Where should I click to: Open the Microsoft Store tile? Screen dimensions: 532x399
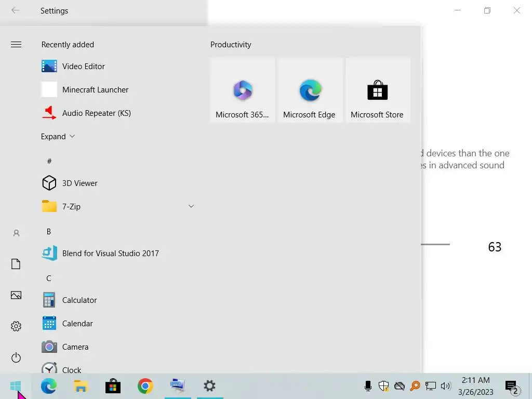(378, 90)
